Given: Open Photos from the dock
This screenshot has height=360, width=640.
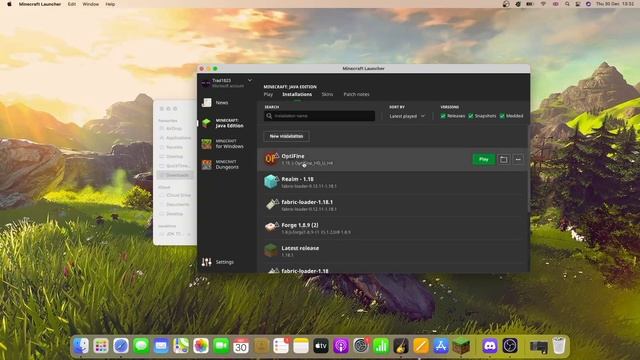Looking at the screenshot, I should (x=201, y=346).
